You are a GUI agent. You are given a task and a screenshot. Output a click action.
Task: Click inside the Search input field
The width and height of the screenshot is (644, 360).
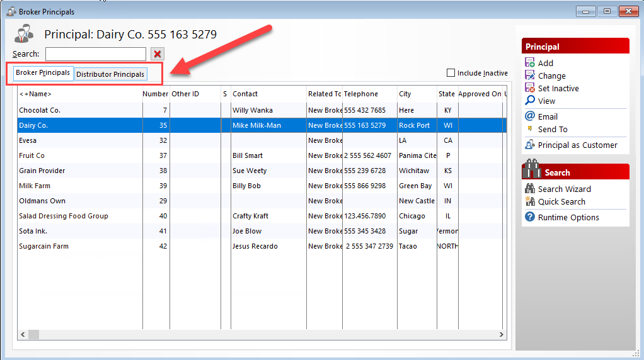click(95, 53)
